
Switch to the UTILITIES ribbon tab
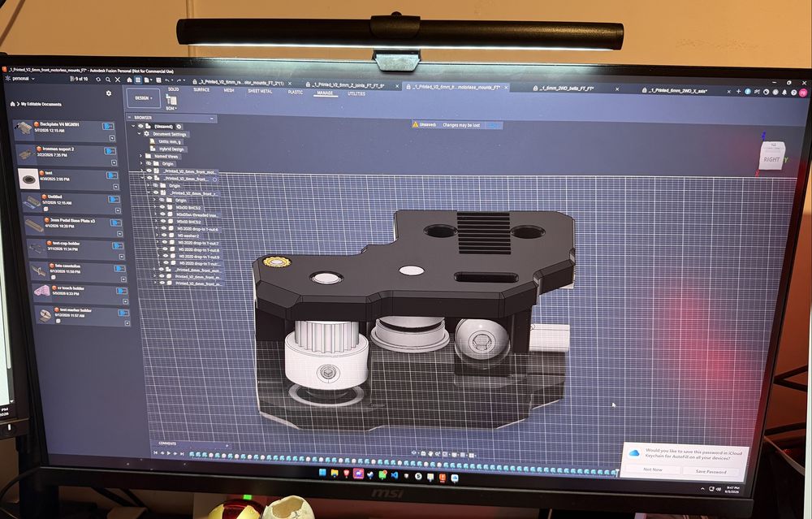[356, 93]
